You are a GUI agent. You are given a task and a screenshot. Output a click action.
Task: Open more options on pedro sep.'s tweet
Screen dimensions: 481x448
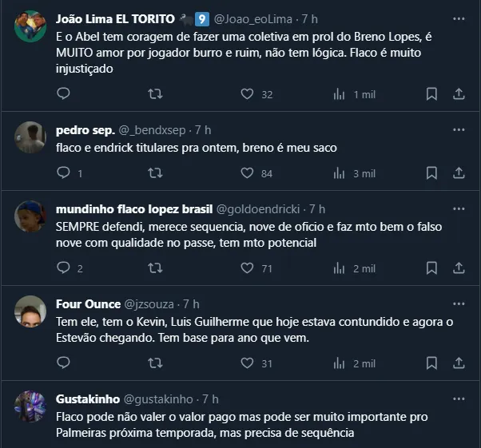pyautogui.click(x=459, y=129)
